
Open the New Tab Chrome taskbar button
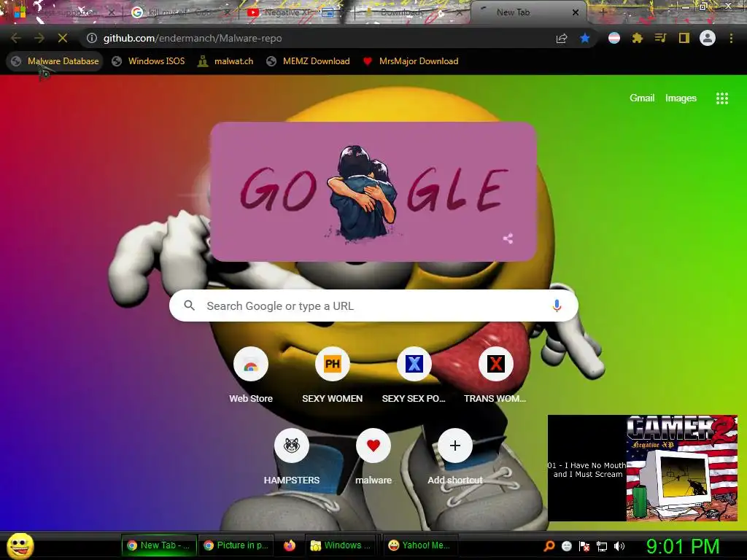pos(158,545)
